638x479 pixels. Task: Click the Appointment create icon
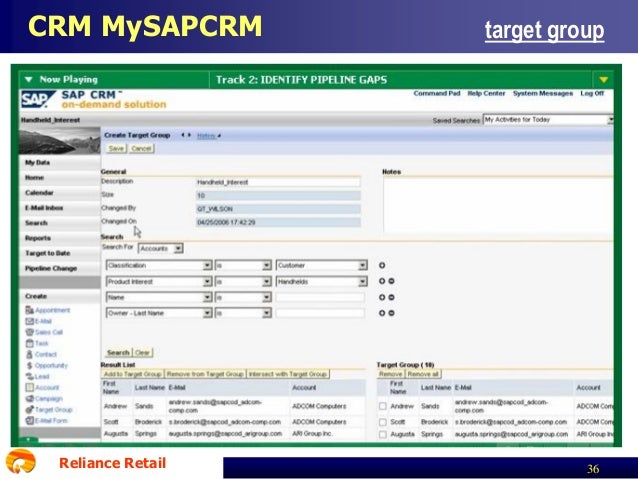[x=29, y=310]
